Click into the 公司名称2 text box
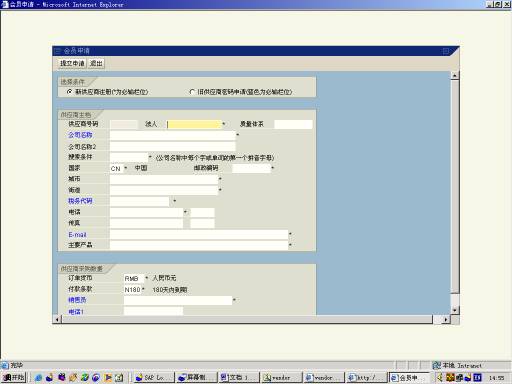This screenshot has width=512, height=384. [173, 146]
